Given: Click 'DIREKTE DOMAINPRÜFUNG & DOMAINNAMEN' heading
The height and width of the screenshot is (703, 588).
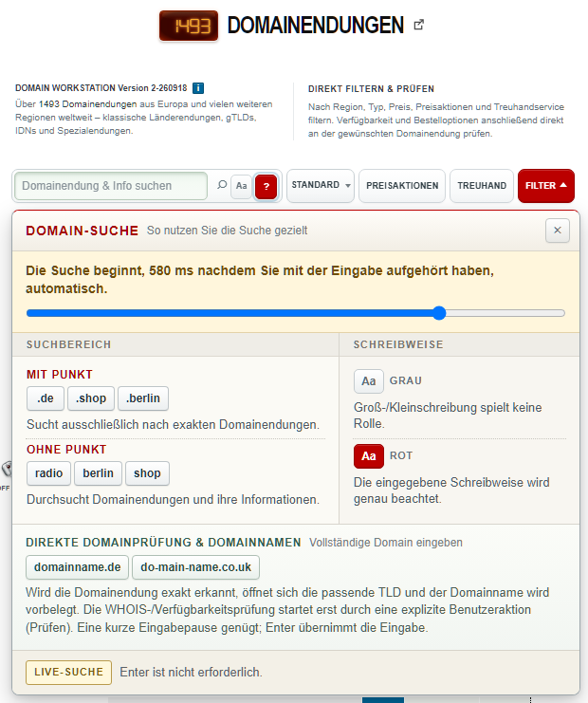Looking at the screenshot, I should click(x=163, y=542).
